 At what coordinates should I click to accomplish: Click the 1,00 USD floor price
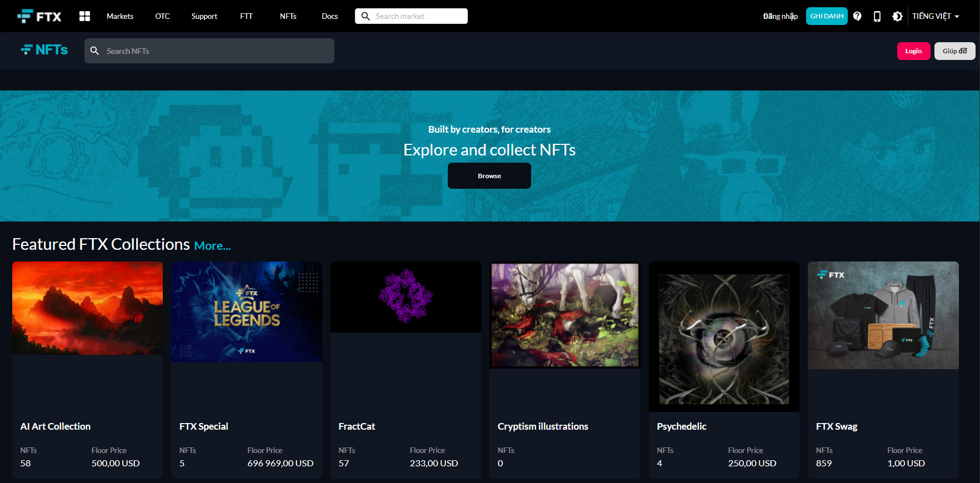coord(906,463)
